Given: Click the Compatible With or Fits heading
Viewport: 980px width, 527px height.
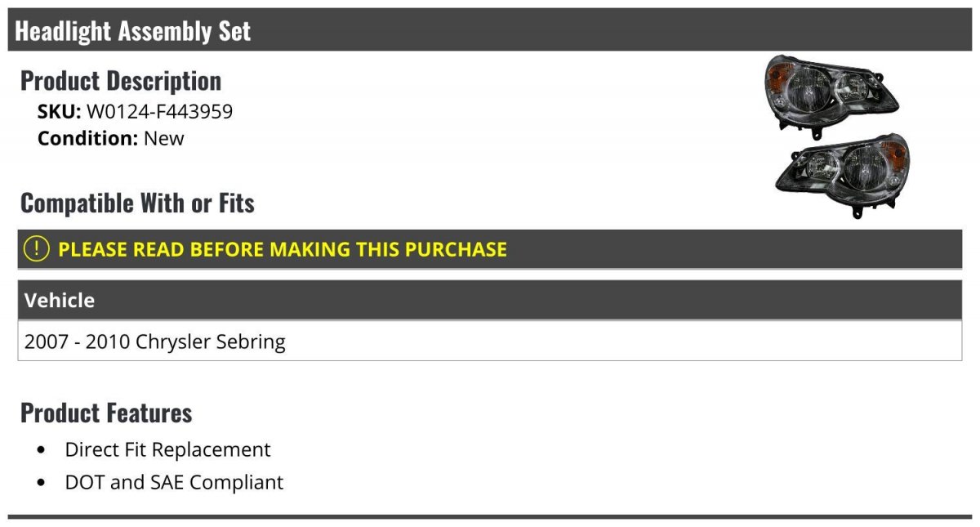Looking at the screenshot, I should (137, 203).
